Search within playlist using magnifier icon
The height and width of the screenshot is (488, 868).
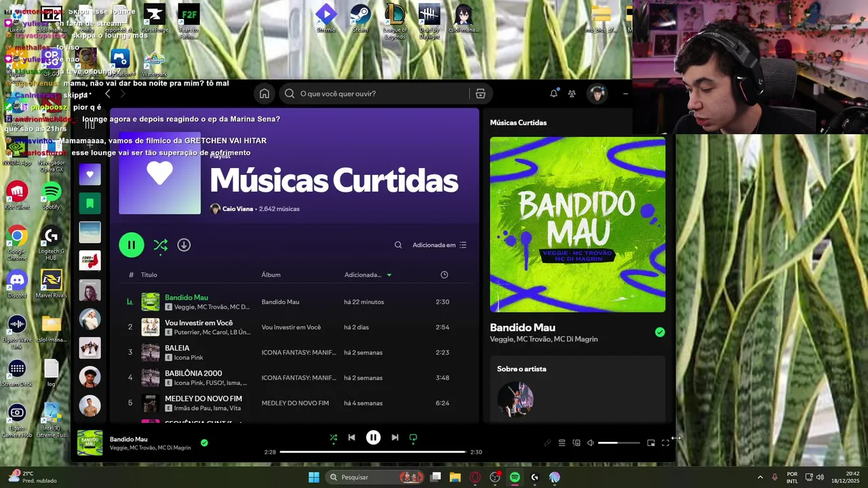tap(398, 245)
